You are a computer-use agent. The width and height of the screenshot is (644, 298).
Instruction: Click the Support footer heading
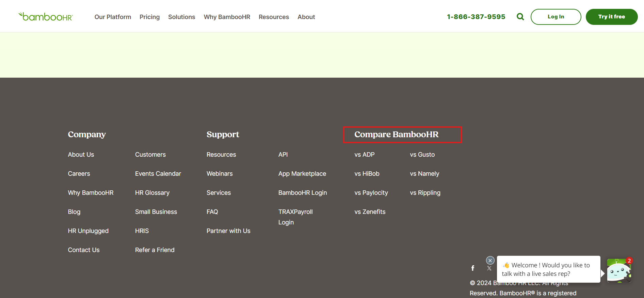tap(223, 135)
